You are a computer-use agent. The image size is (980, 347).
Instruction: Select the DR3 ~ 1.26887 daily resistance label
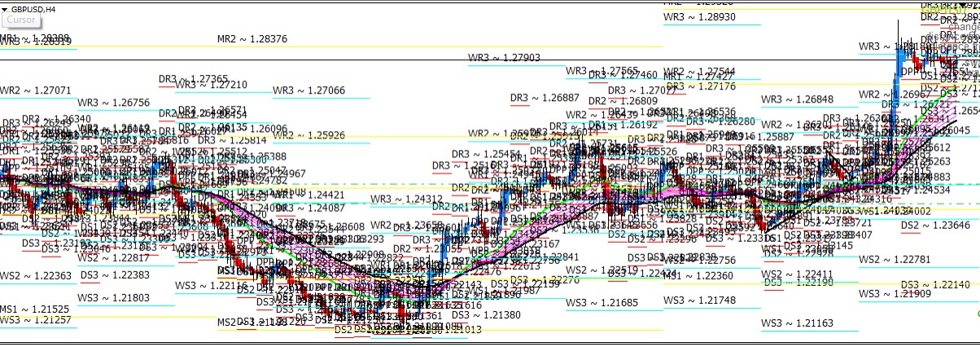tap(545, 98)
